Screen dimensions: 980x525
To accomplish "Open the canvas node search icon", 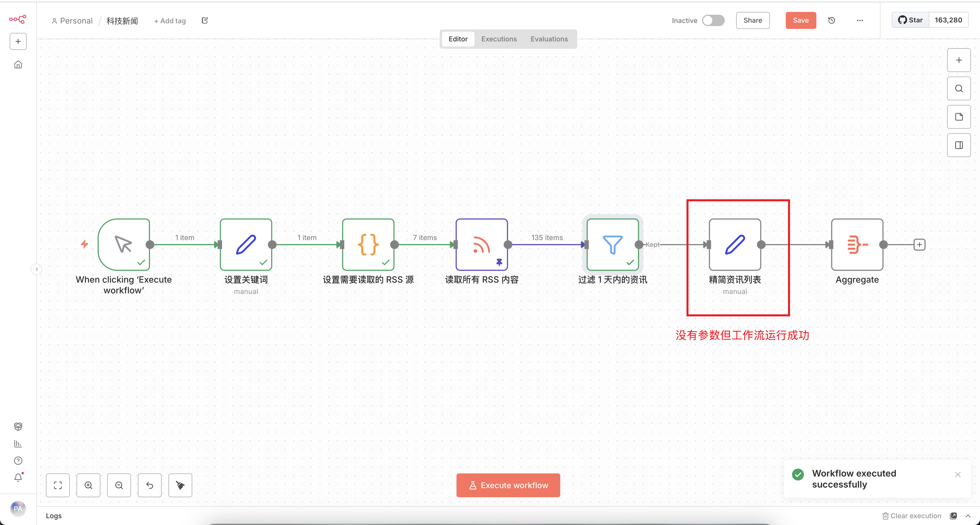I will coord(959,89).
